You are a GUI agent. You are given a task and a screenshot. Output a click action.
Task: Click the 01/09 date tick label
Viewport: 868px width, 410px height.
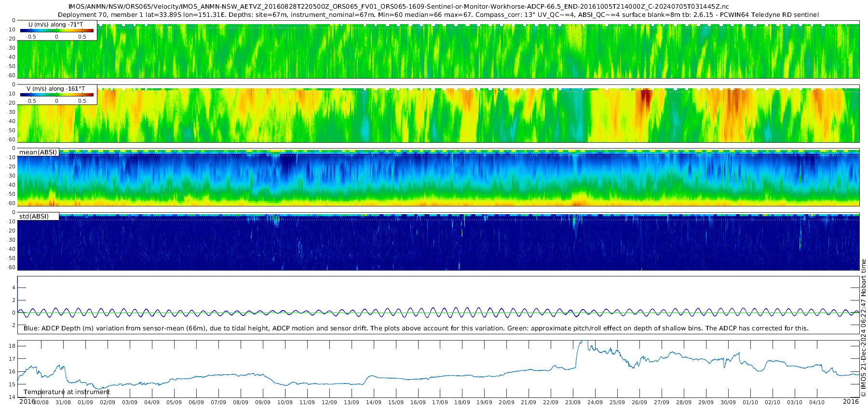85,402
